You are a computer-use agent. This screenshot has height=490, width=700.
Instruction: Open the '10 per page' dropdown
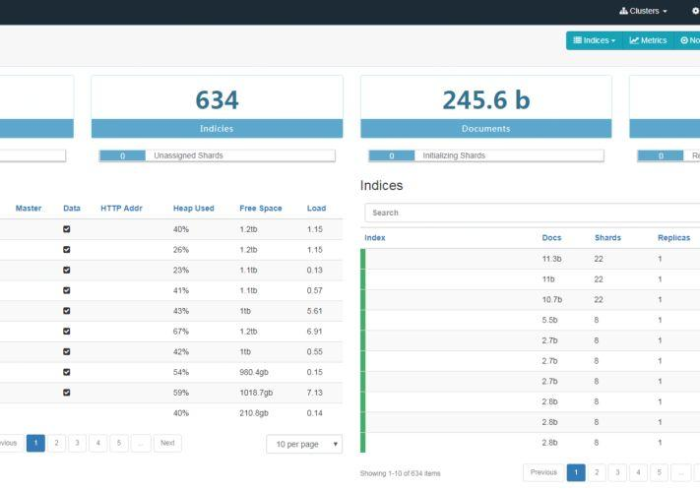coord(304,443)
